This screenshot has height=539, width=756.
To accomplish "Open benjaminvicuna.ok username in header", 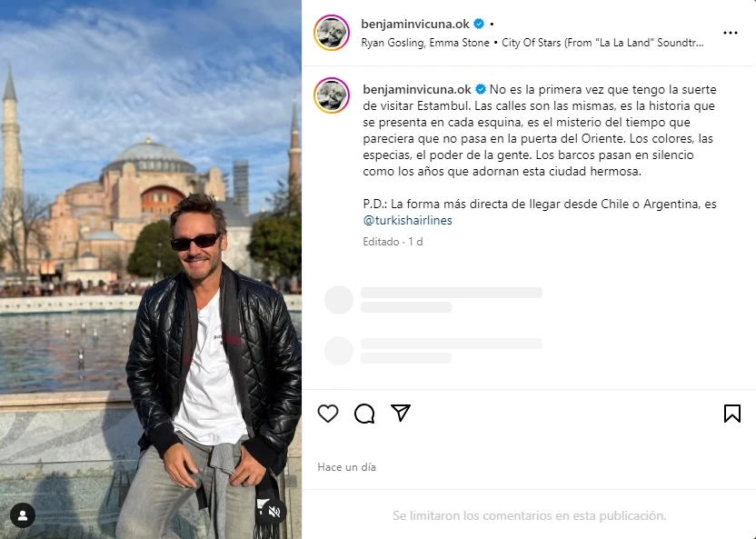I will (x=415, y=24).
